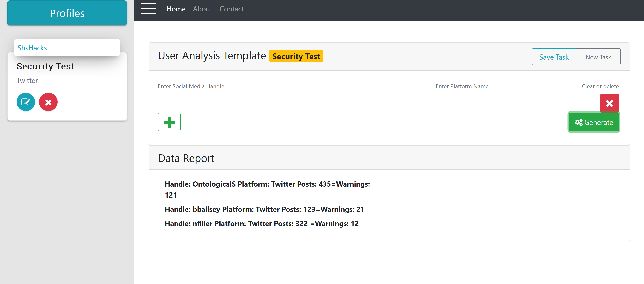Open the About page
Viewport: 644px width, 284px height.
click(202, 9)
